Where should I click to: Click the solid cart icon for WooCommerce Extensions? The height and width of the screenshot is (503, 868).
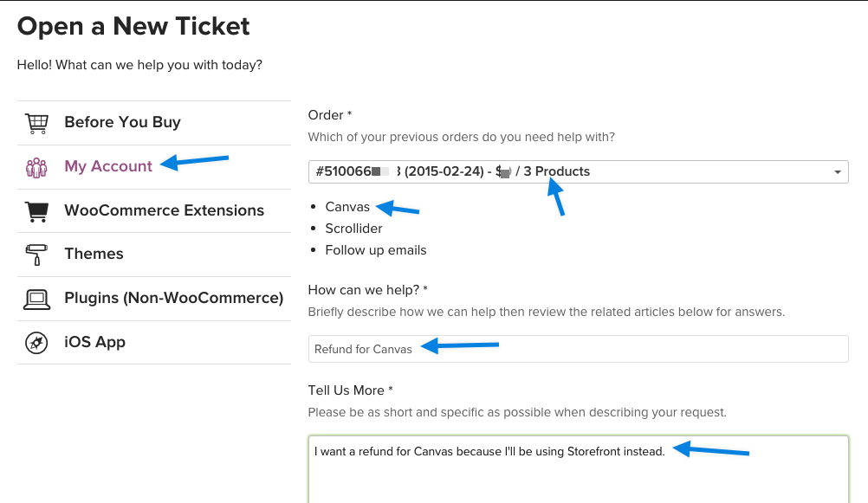(x=36, y=211)
